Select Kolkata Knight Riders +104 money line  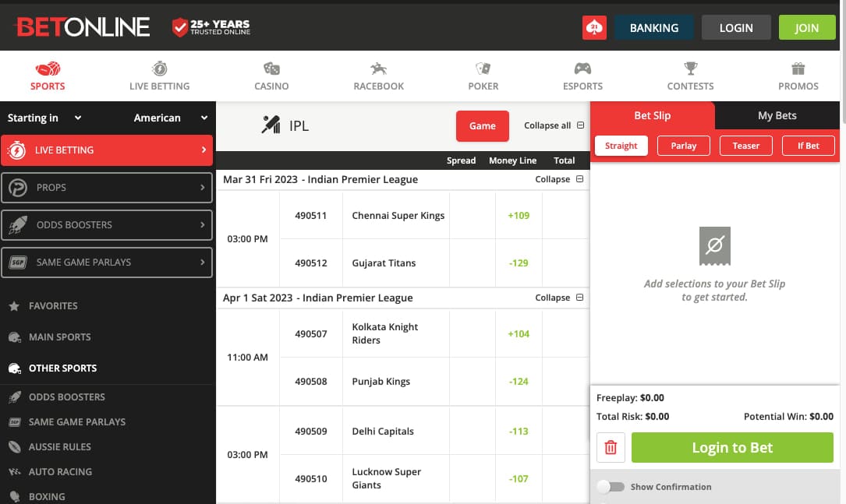[519, 333]
